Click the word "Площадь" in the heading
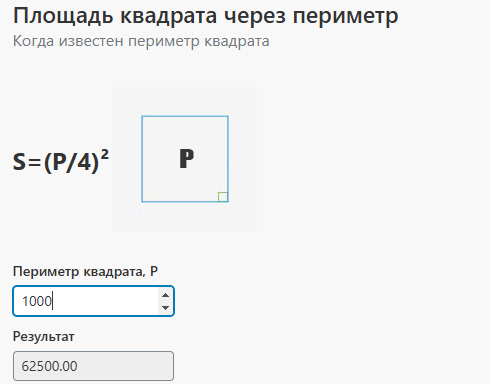490x384 pixels. point(63,16)
